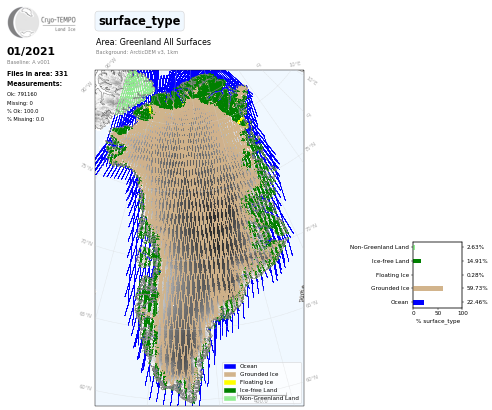Click the Non-Greenland Land chart label
Screen dimensions: 492x410
pos(379,247)
